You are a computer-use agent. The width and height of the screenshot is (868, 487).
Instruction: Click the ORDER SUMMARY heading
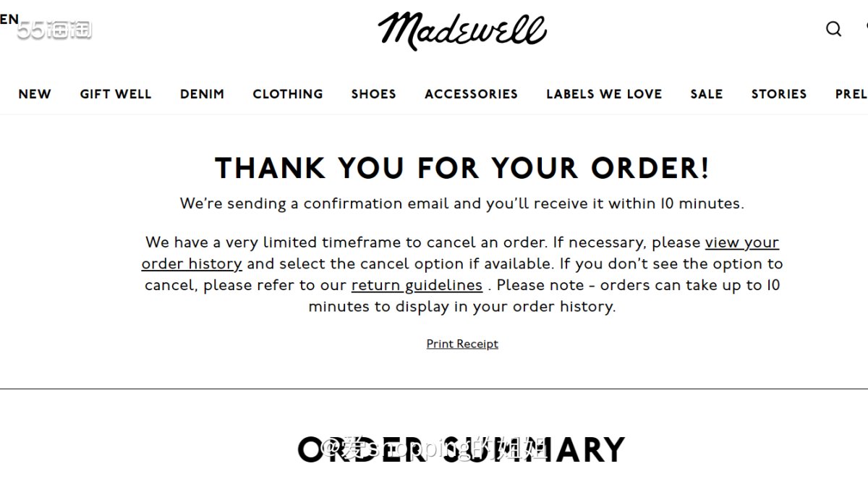461,449
